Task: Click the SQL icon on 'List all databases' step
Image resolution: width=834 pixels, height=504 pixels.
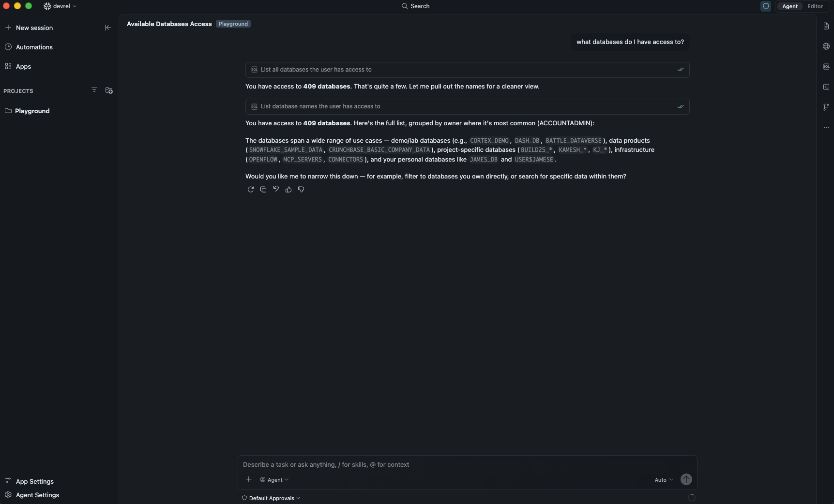Action: point(254,70)
